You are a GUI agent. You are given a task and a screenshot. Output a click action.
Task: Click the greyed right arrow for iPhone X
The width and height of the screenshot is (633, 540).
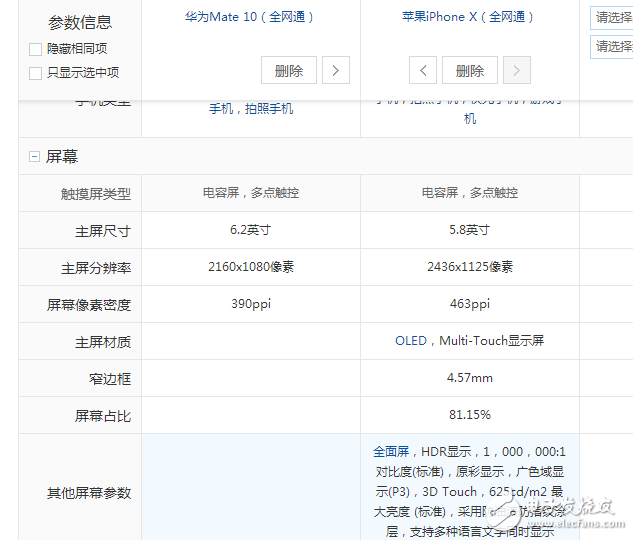pyautogui.click(x=517, y=71)
